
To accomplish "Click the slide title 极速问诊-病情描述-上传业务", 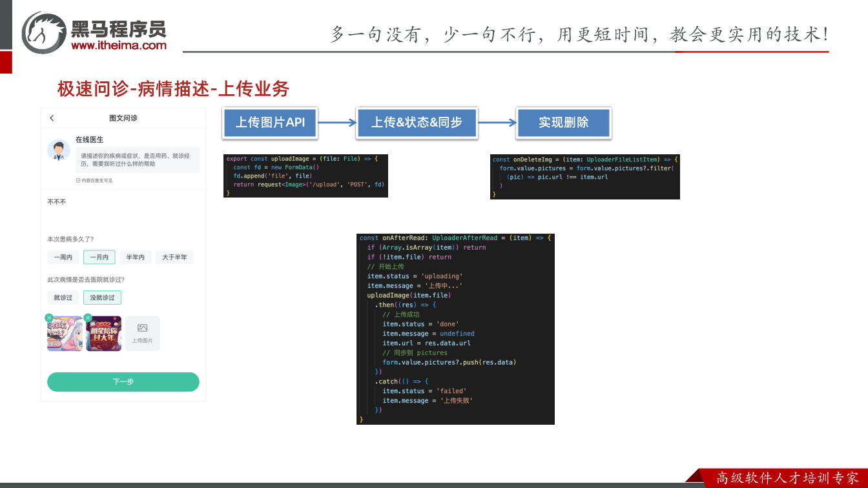I will (173, 89).
